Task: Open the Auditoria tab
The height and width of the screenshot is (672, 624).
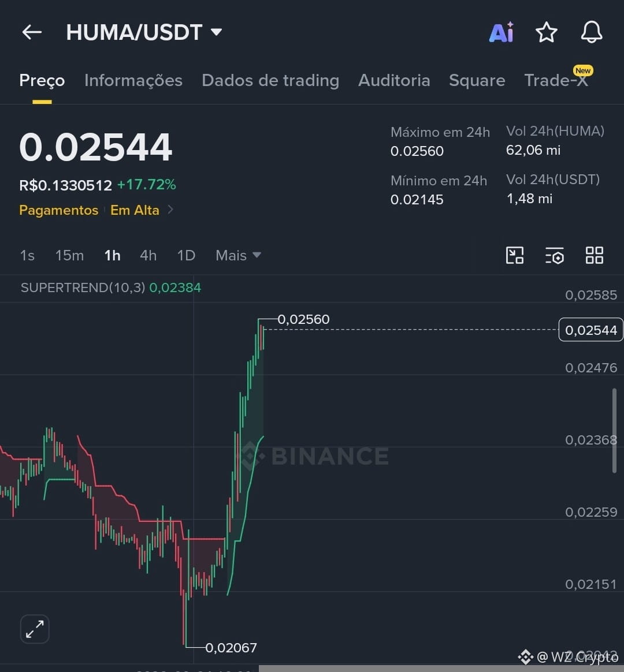Action: click(394, 80)
